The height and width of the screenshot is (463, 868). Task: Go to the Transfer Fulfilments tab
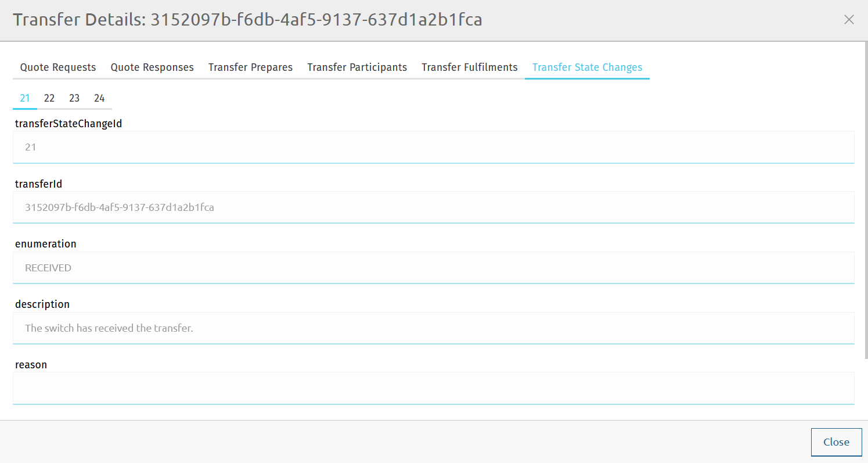[x=469, y=67]
